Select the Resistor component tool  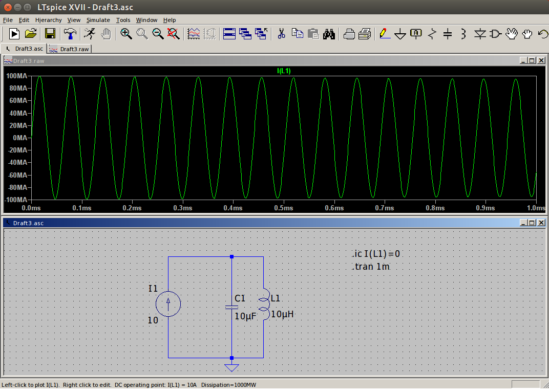[x=432, y=34]
